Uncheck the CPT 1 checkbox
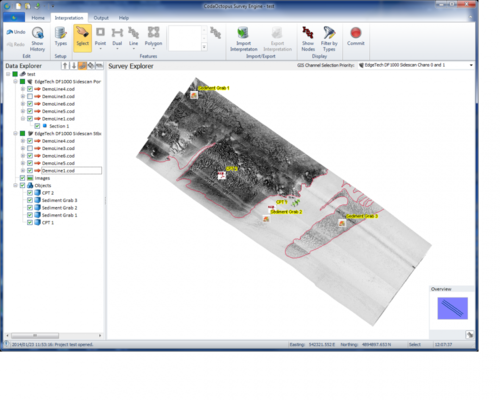The image size is (500, 400). (30, 222)
